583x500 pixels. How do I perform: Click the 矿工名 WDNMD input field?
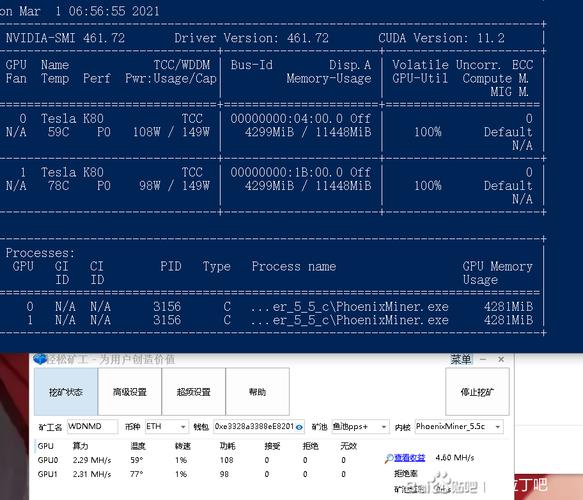pos(92,426)
